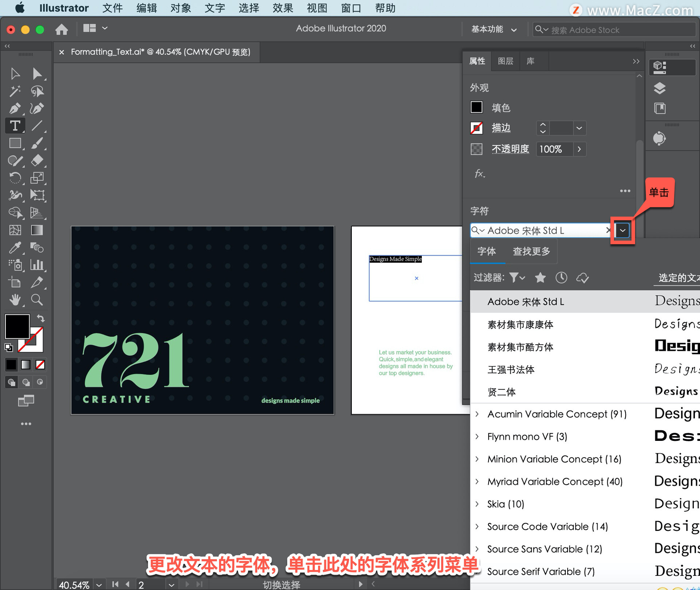Enable Draw Inside mode
Image resolution: width=700 pixels, height=590 pixels.
point(40,382)
